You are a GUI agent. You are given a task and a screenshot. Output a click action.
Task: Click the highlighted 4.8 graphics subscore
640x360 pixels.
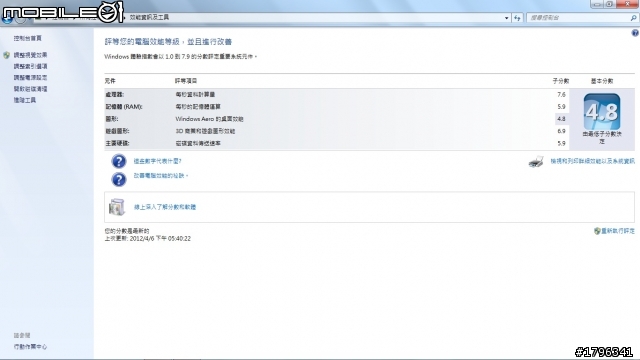point(561,119)
